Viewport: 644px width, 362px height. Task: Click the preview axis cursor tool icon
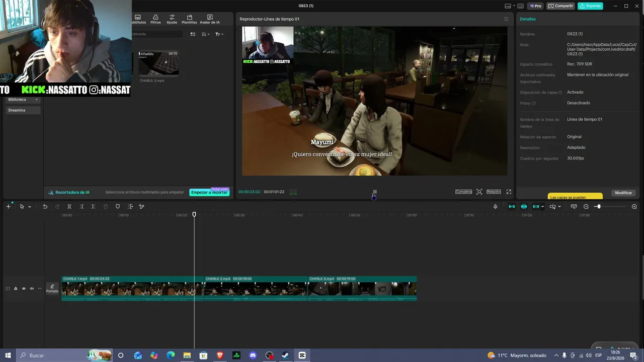coord(552,207)
